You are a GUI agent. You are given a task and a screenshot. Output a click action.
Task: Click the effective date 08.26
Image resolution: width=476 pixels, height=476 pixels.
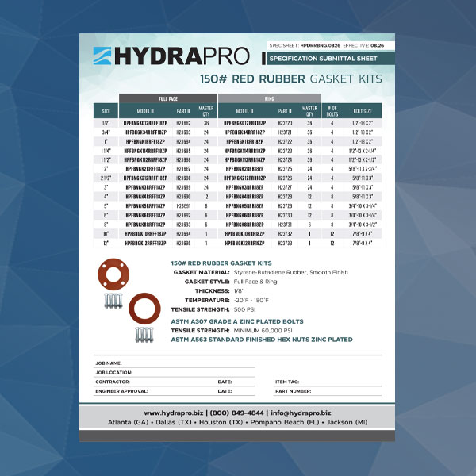pos(378,45)
